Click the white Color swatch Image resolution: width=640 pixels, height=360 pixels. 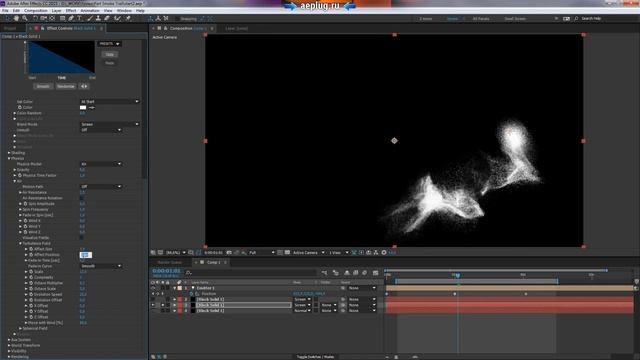pyautogui.click(x=83, y=107)
